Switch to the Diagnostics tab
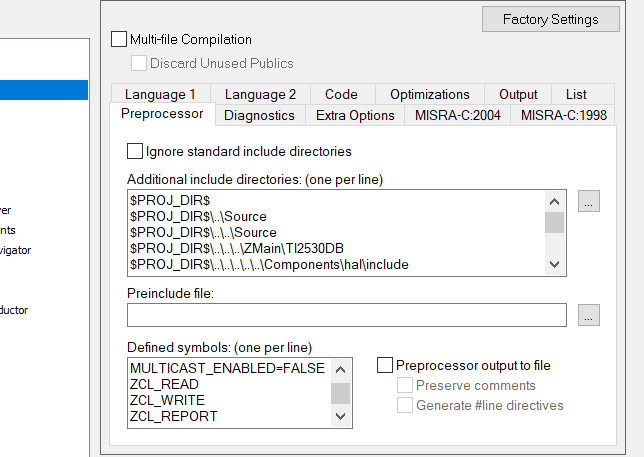Viewport: 644px width, 457px height. click(259, 115)
